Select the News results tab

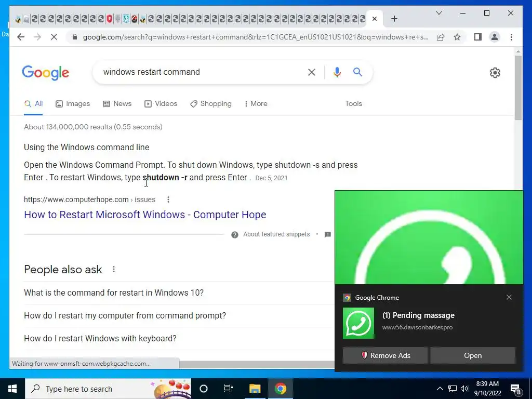click(x=117, y=104)
